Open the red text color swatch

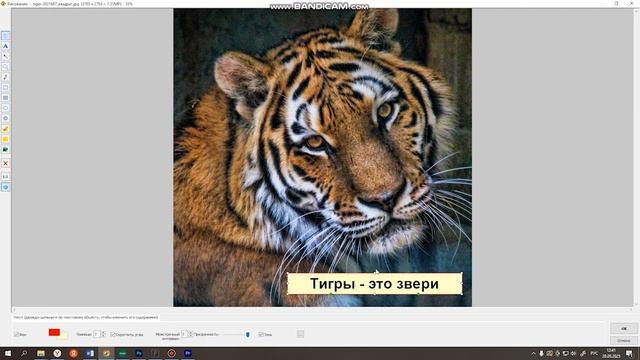point(54,332)
